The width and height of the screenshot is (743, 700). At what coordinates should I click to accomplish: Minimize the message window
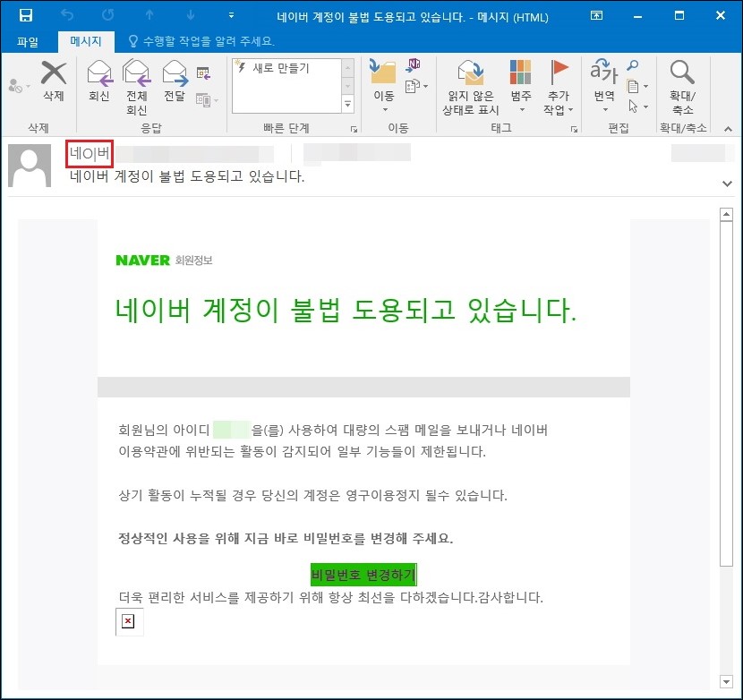point(637,16)
